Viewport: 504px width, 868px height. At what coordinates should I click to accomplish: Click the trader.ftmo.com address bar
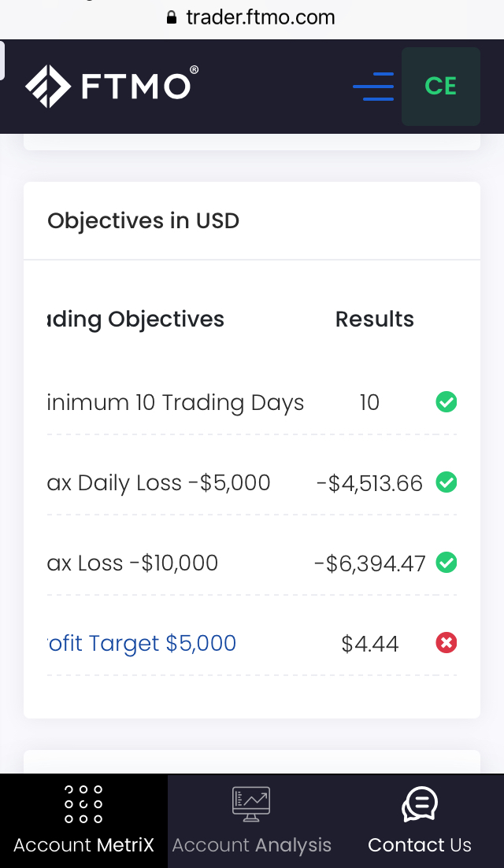click(x=260, y=17)
